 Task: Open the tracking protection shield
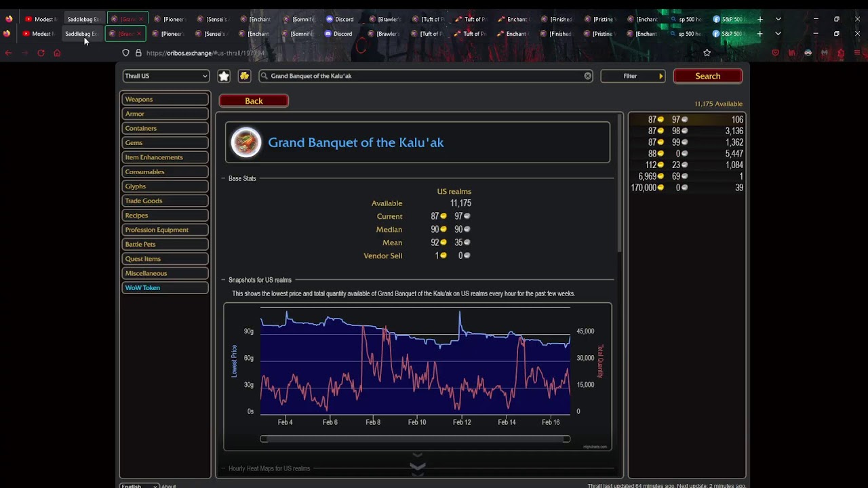(125, 53)
